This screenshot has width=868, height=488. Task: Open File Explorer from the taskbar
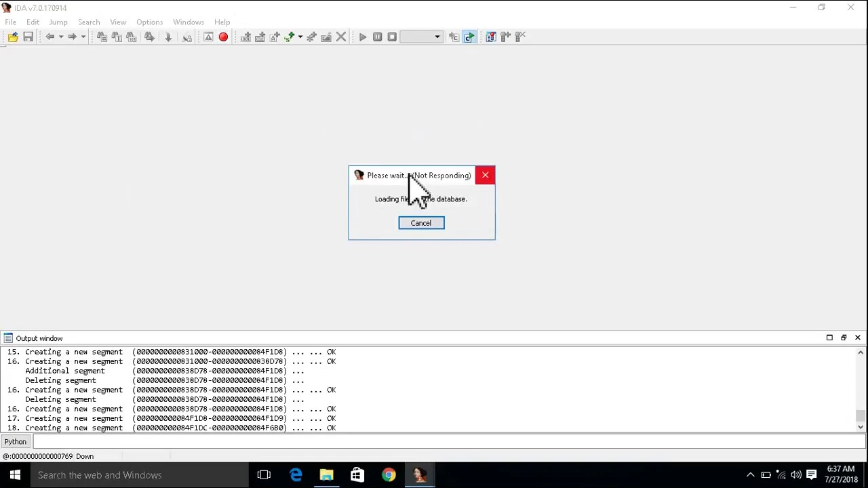point(326,475)
